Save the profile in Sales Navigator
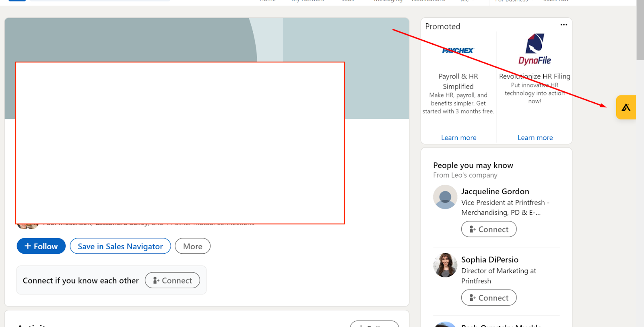The width and height of the screenshot is (644, 327). (120, 246)
